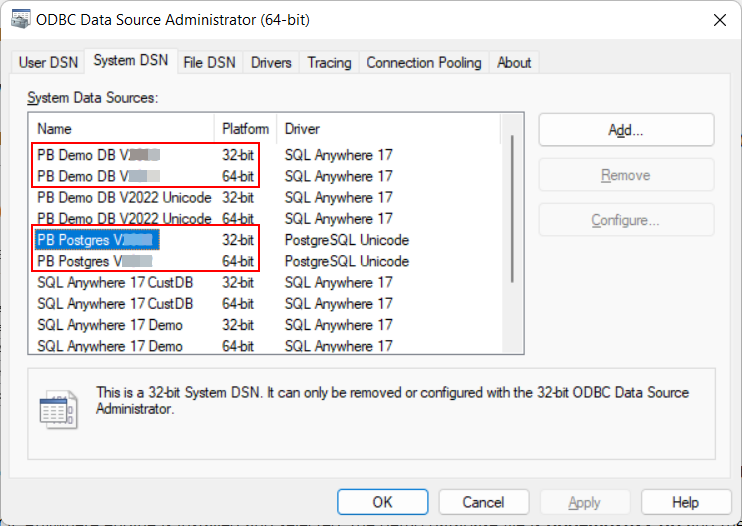Screen dimensions: 742x526
Task: Go to the Connection Pooling tab
Action: 423,62
